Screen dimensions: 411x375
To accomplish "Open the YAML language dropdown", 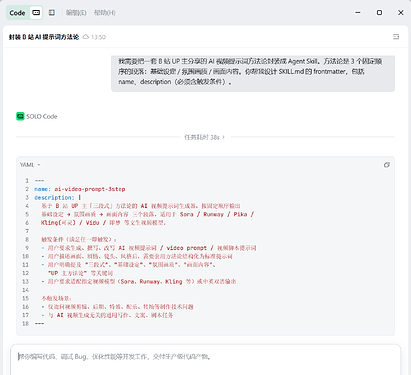I will pos(30,165).
